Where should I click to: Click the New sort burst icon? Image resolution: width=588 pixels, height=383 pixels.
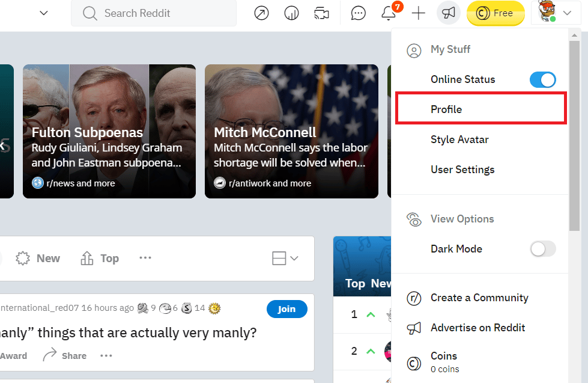click(x=23, y=259)
